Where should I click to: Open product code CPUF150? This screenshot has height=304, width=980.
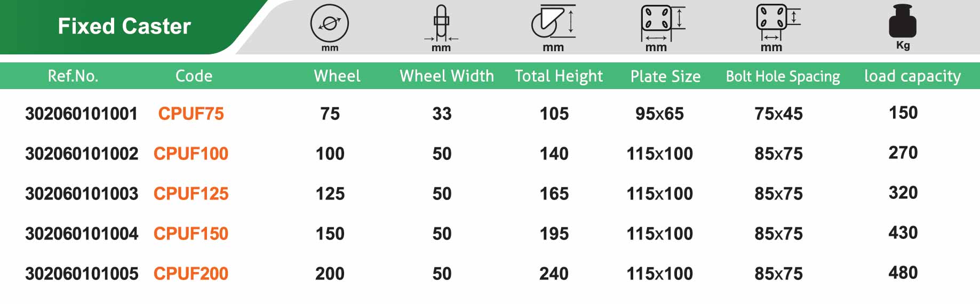click(x=191, y=234)
